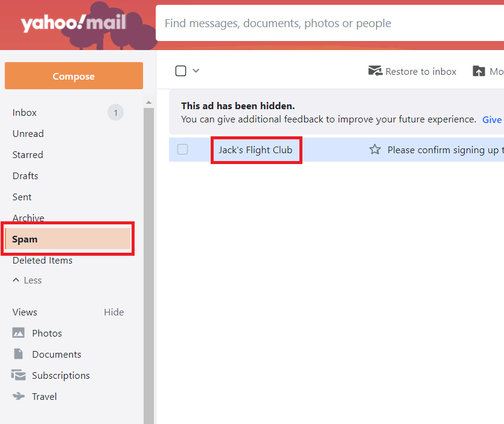
Task: Click the Compose button
Action: [x=73, y=75]
